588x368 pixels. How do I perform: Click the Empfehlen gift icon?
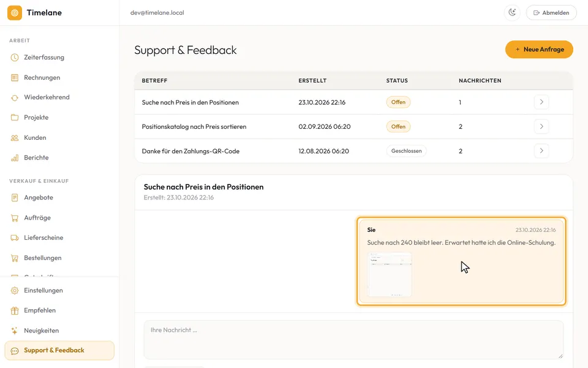coord(15,310)
